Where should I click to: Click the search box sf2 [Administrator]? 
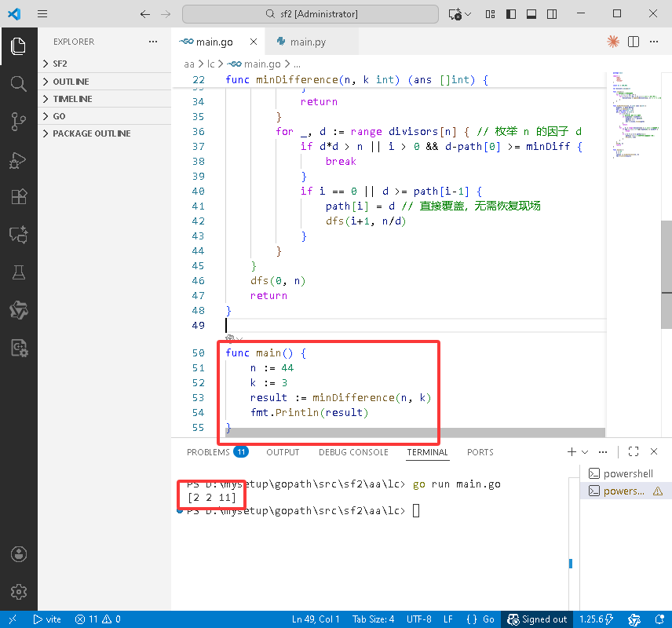(x=310, y=14)
